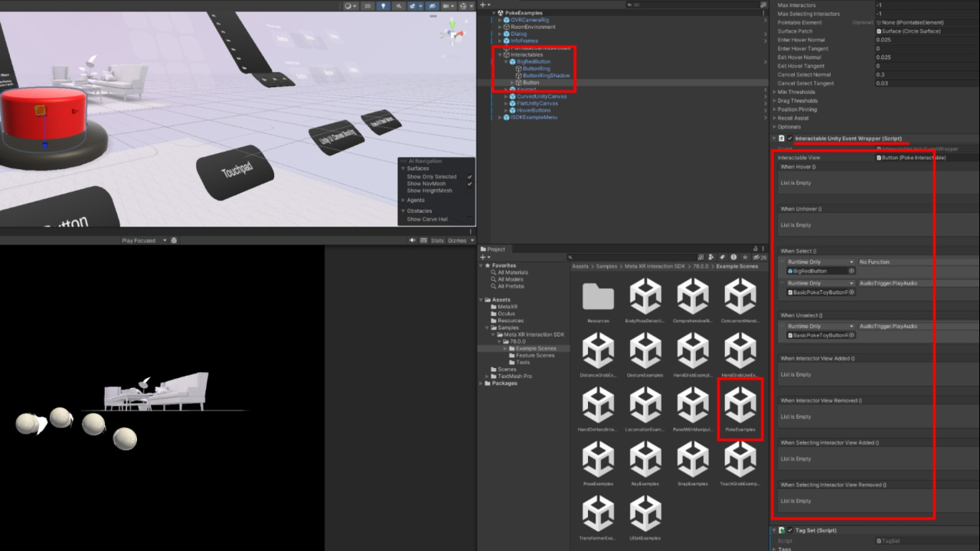Click the Stats button in Game view

437,240
